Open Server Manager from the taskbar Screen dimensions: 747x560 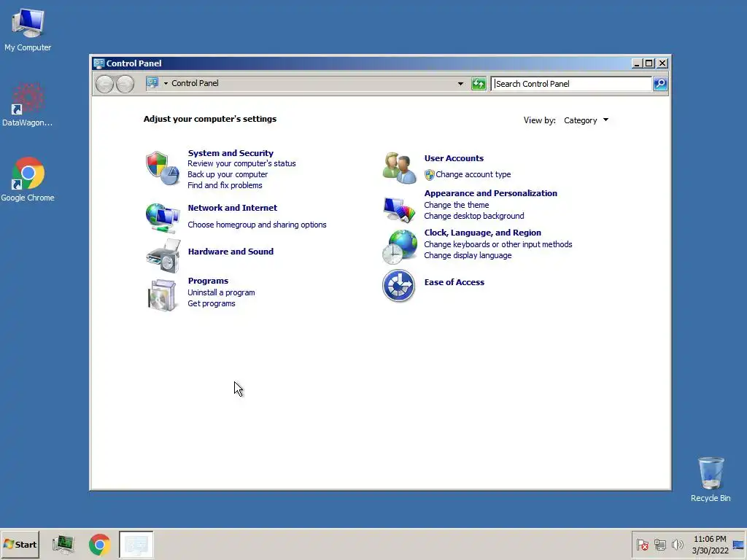[63, 544]
